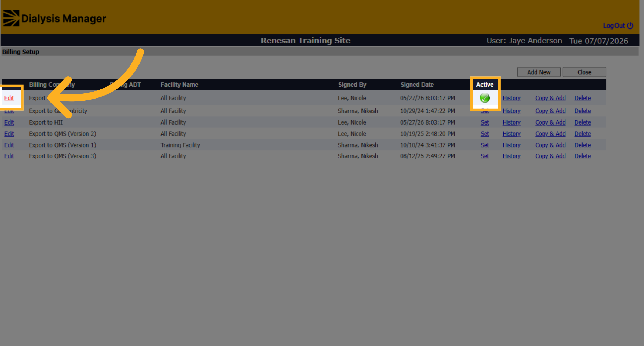Edit Export to QMS (Version 1)
644x346 pixels.
9,145
